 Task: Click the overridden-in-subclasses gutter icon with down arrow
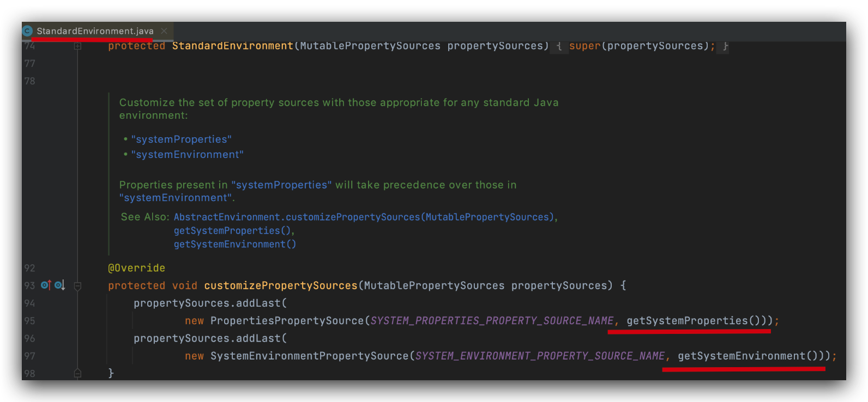tap(60, 285)
